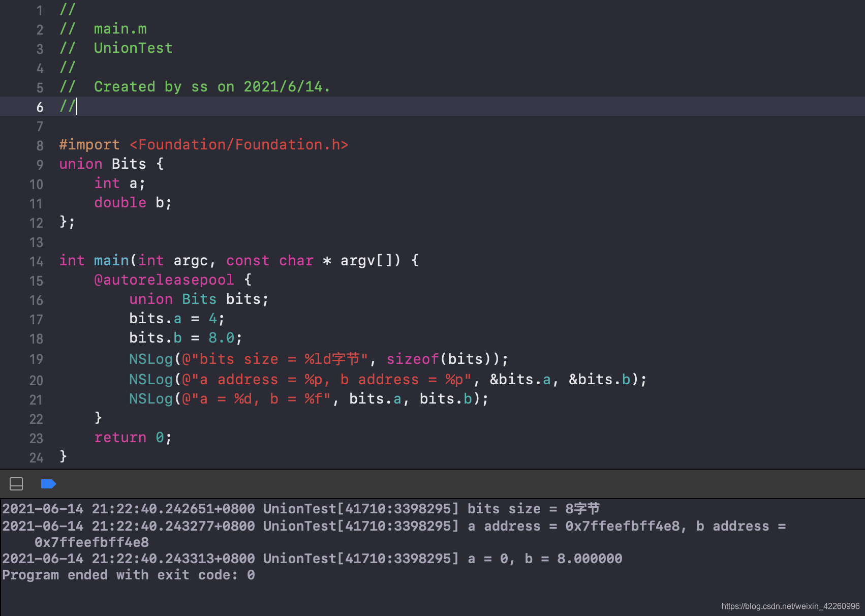This screenshot has height=616, width=865.
Task: Click the 'UnionTest' comment text
Action: pyautogui.click(x=133, y=48)
